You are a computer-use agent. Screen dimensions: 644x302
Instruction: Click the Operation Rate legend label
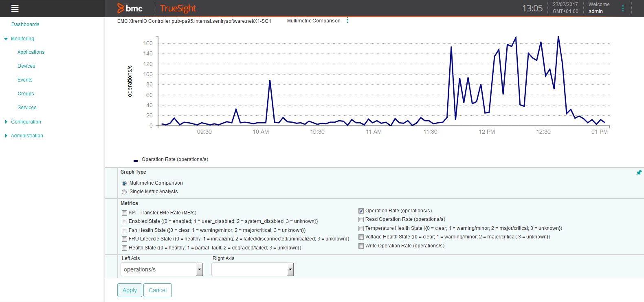(175, 159)
